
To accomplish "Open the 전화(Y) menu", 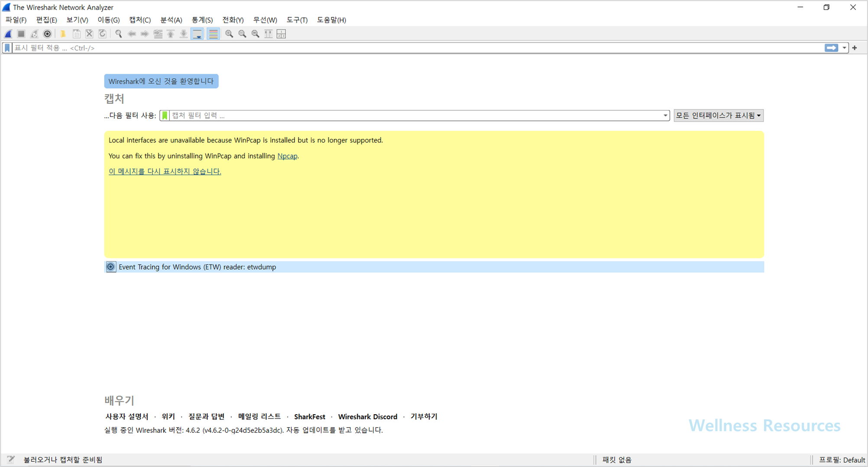I will 233,20.
